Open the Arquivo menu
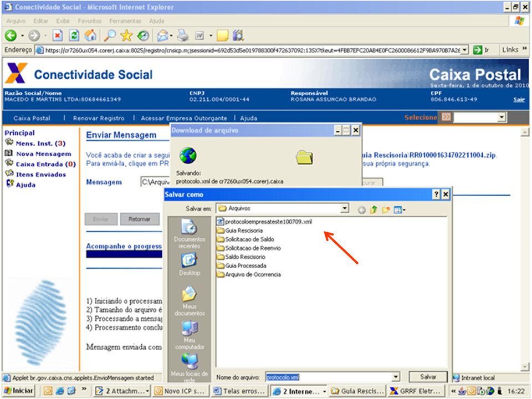Viewport: 532px width, 399px height. tap(16, 21)
